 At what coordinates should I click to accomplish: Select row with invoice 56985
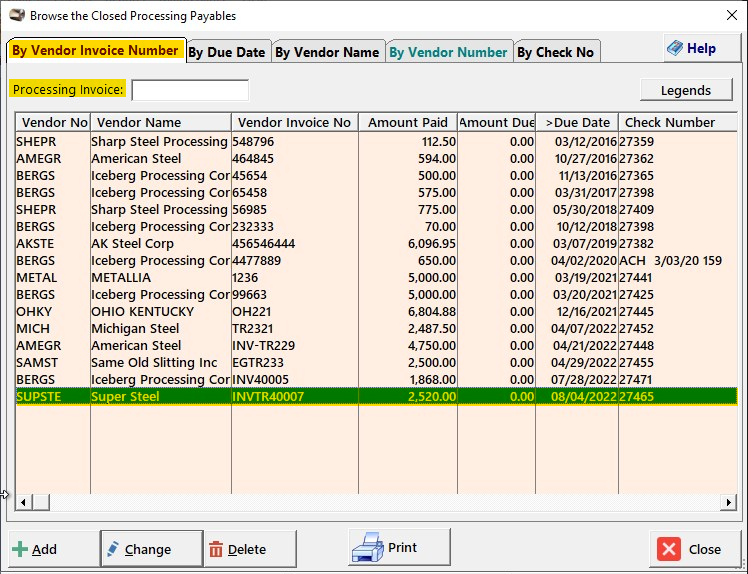376,209
